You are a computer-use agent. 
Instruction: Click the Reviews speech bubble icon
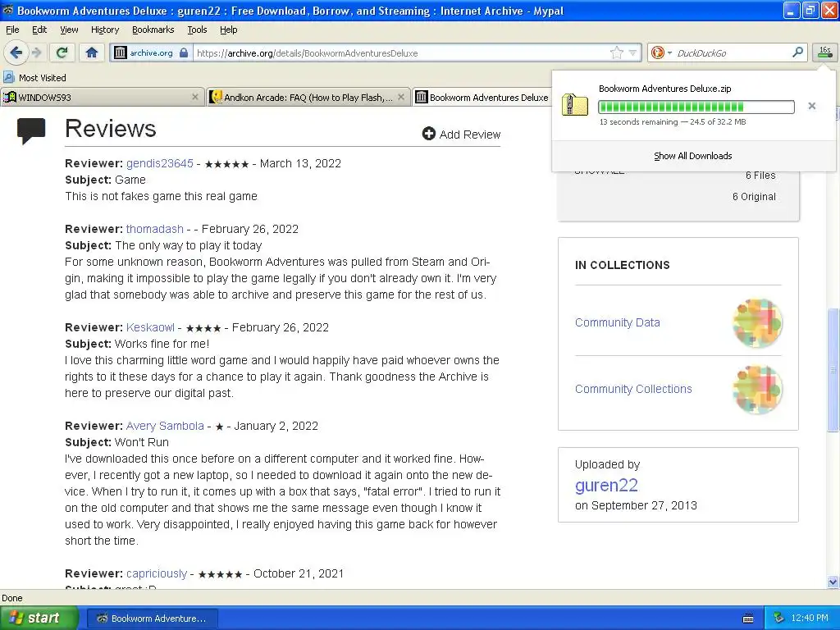[x=31, y=131]
